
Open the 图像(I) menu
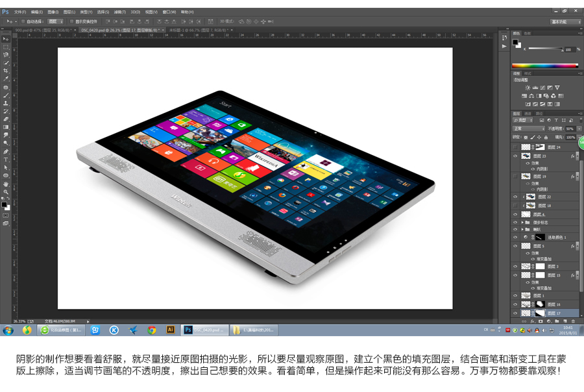53,12
